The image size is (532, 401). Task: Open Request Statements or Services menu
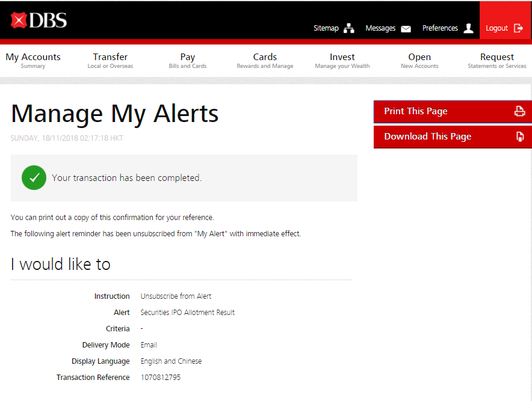coord(496,61)
